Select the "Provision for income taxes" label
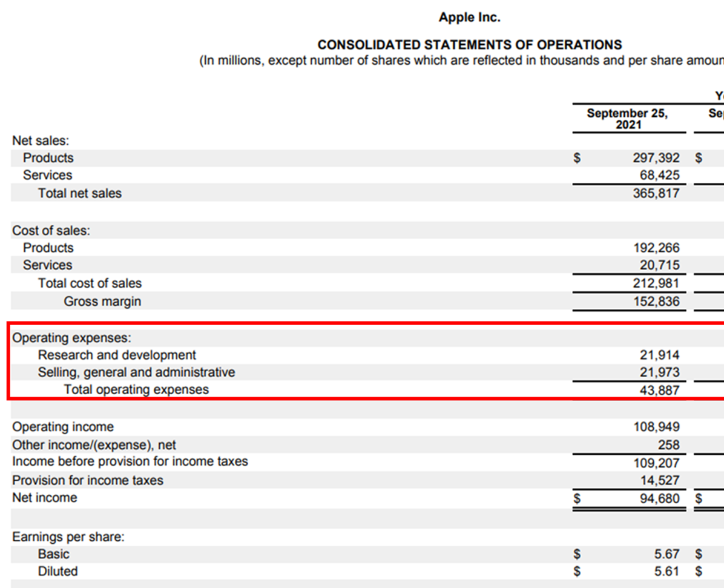The height and width of the screenshot is (588, 724). 88,480
